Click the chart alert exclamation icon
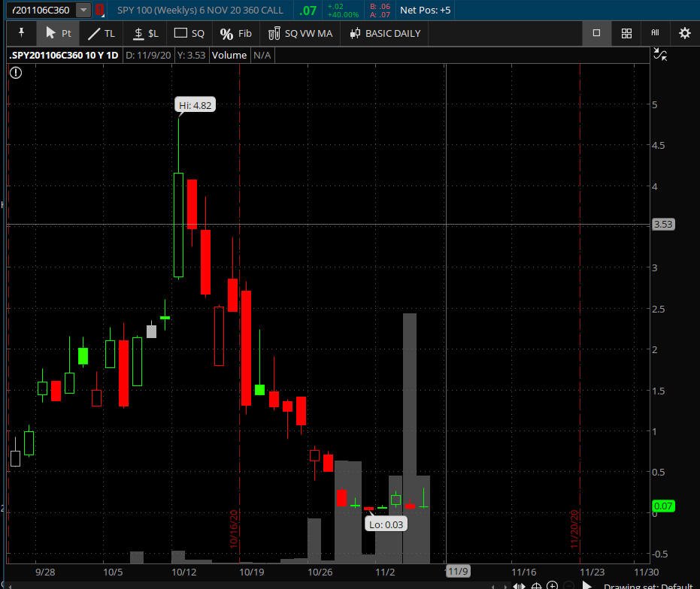Image resolution: width=700 pixels, height=589 pixels. (16, 73)
